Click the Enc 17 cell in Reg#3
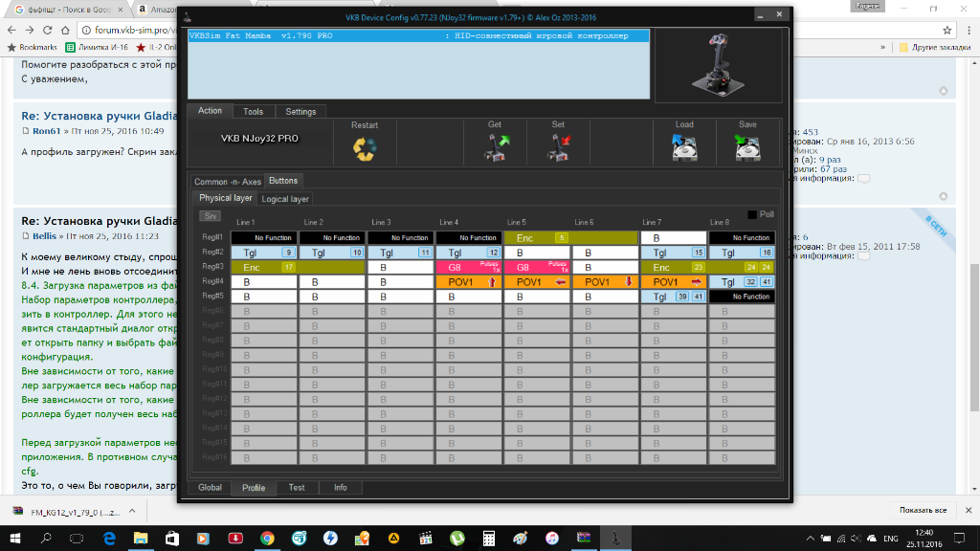Screen dimensions: 980x551 [298, 268]
